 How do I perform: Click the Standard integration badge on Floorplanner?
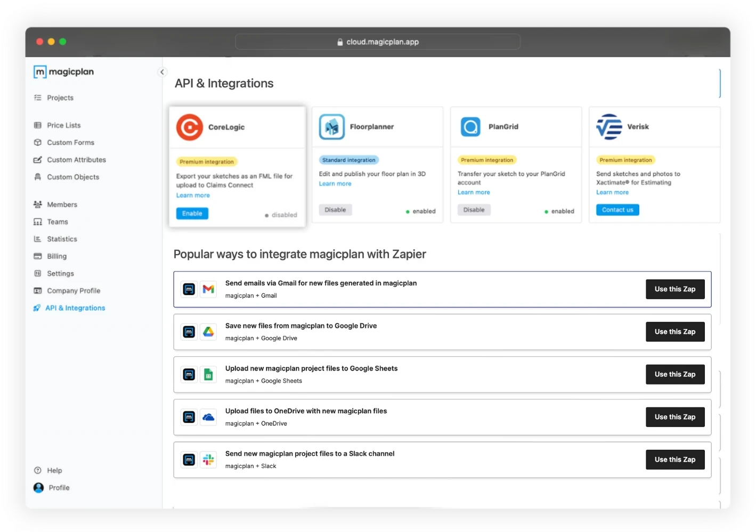point(349,160)
